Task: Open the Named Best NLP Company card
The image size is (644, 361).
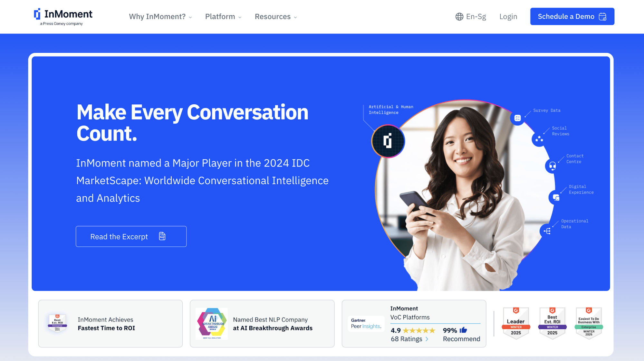Action: click(262, 324)
